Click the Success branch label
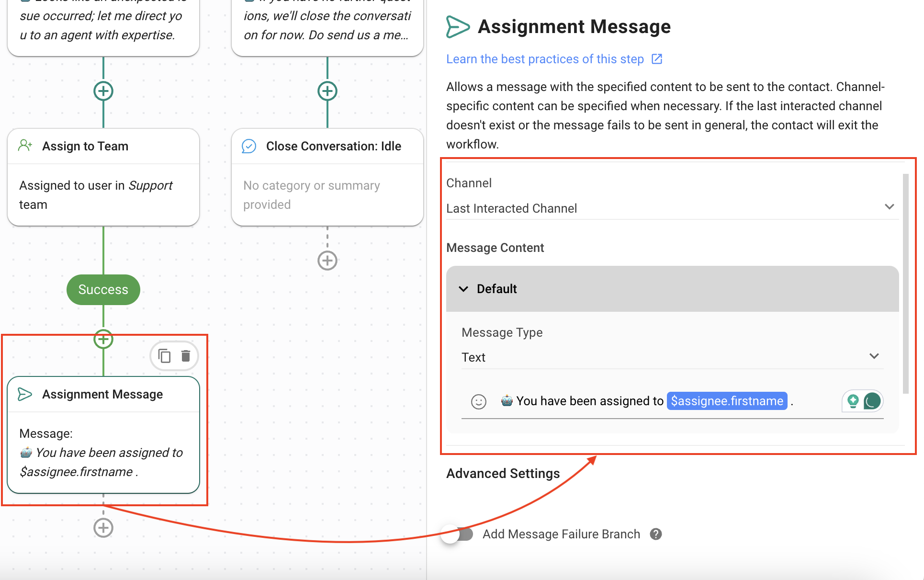The height and width of the screenshot is (580, 924). coord(103,290)
